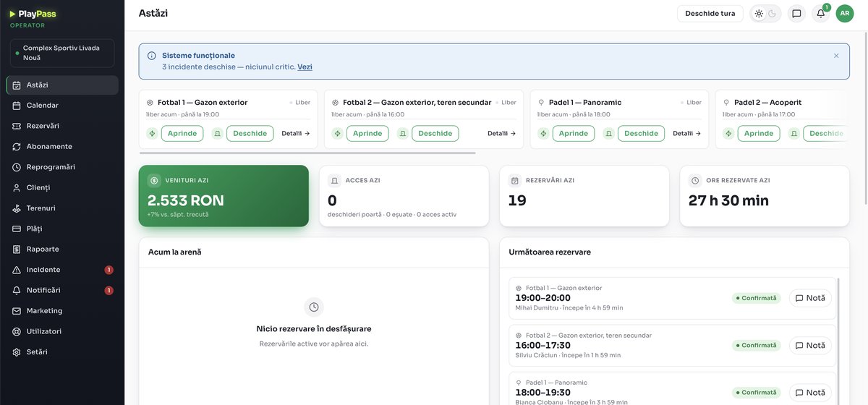
Task: Navigate to Reprogramări
Action: point(62,167)
